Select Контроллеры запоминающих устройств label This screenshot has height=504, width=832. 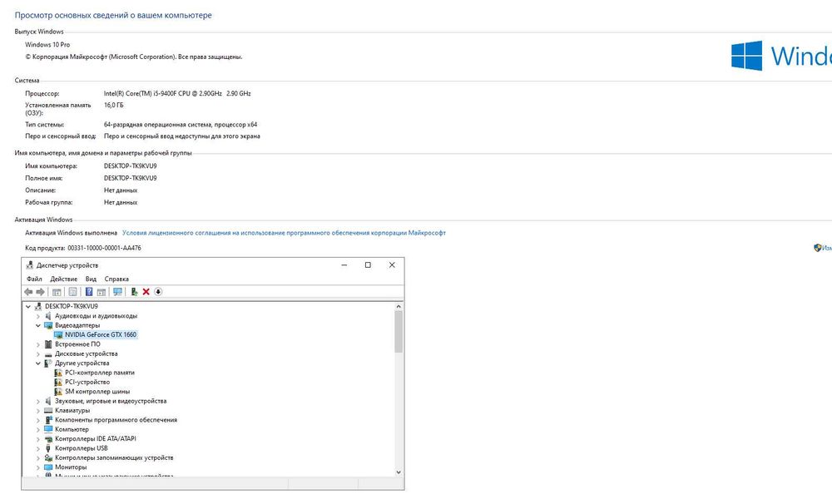(113, 458)
